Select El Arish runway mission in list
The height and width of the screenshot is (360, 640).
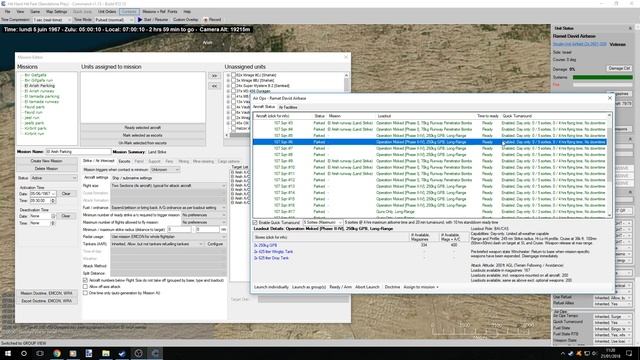pos(39,91)
